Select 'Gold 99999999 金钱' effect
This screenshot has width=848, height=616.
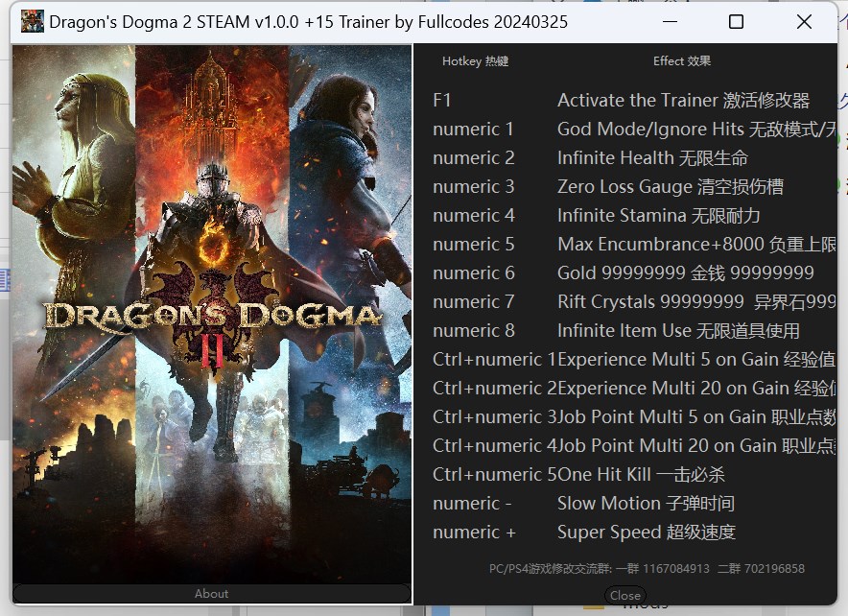(x=686, y=273)
